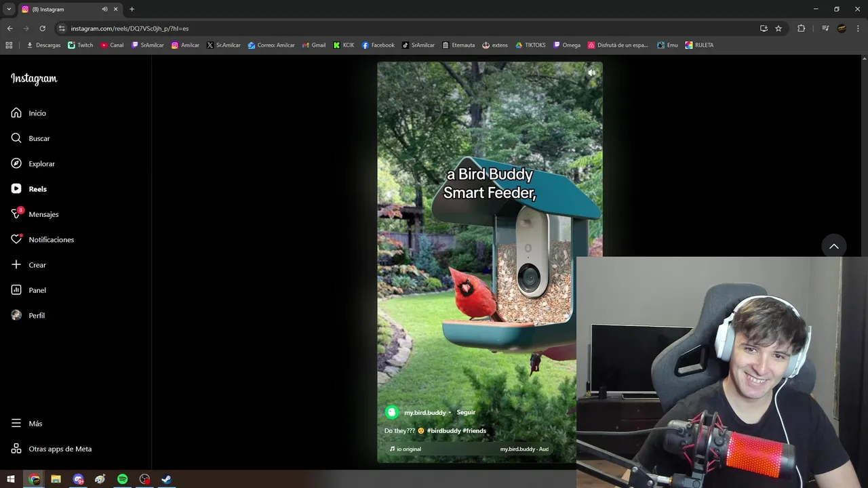Pause the reel video
The height and width of the screenshot is (488, 868).
490,262
